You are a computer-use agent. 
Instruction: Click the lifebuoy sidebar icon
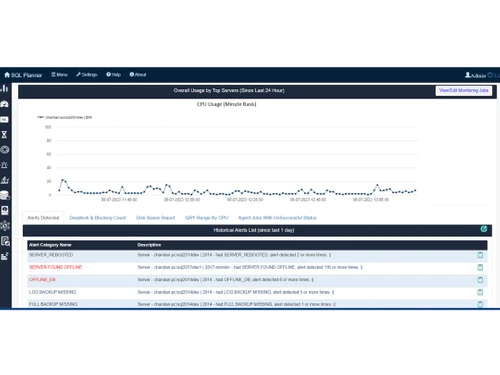[5, 150]
